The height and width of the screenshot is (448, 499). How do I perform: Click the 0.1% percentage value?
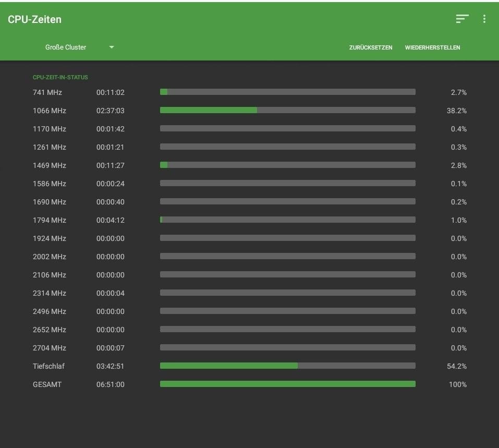pyautogui.click(x=458, y=184)
